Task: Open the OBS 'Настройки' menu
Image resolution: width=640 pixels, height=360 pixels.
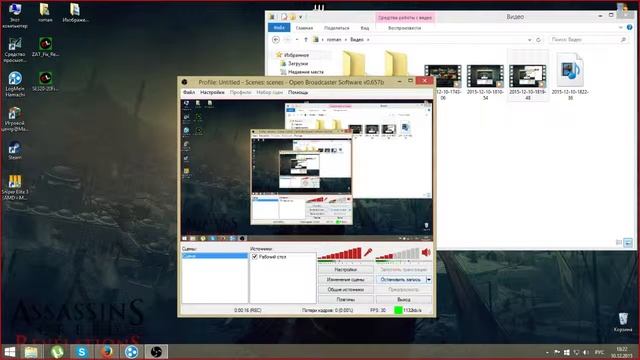Action: coord(212,93)
